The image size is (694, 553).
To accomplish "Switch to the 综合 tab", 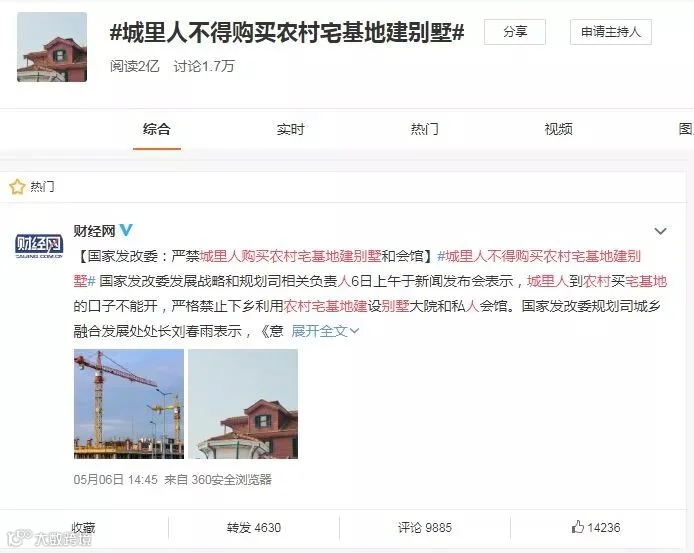I will (157, 129).
